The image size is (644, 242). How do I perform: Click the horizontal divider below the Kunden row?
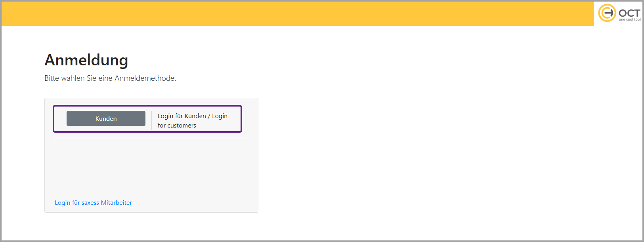151,138
